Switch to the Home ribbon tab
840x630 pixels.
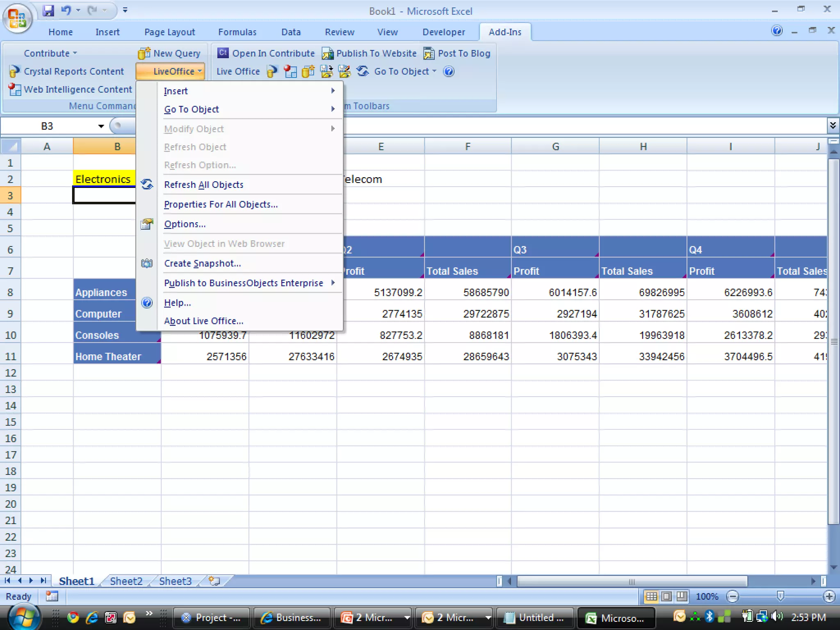60,32
